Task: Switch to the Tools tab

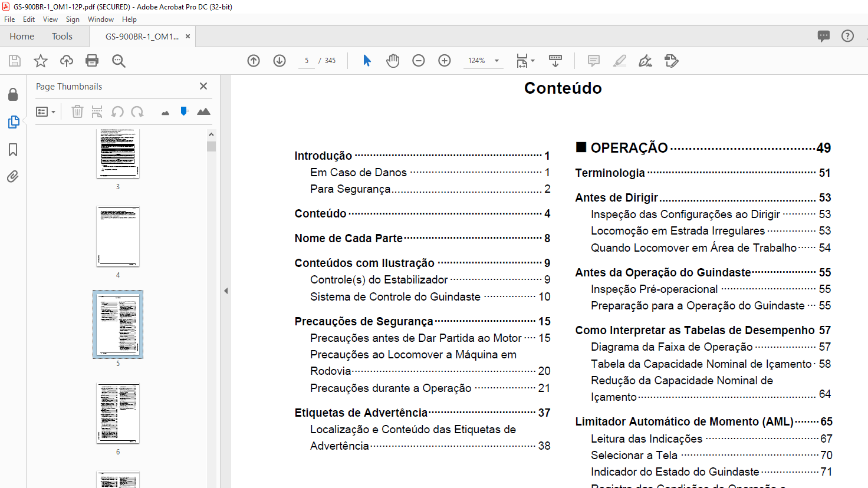Action: tap(62, 37)
